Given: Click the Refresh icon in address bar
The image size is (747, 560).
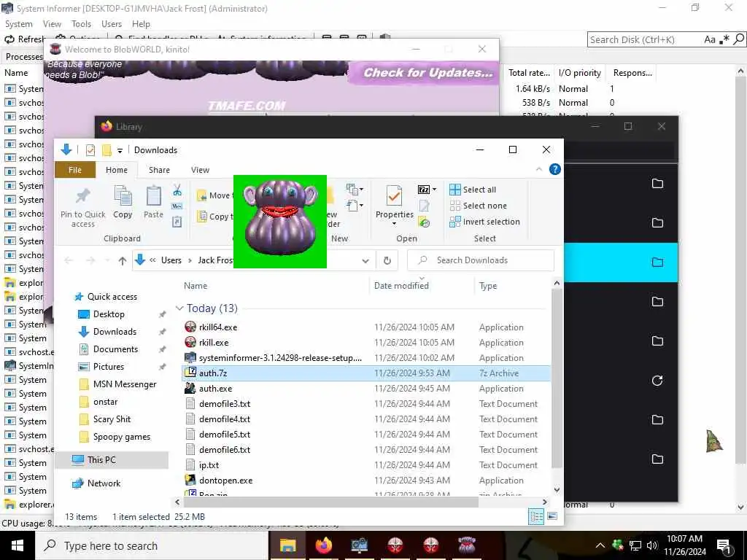Looking at the screenshot, I should click(387, 260).
